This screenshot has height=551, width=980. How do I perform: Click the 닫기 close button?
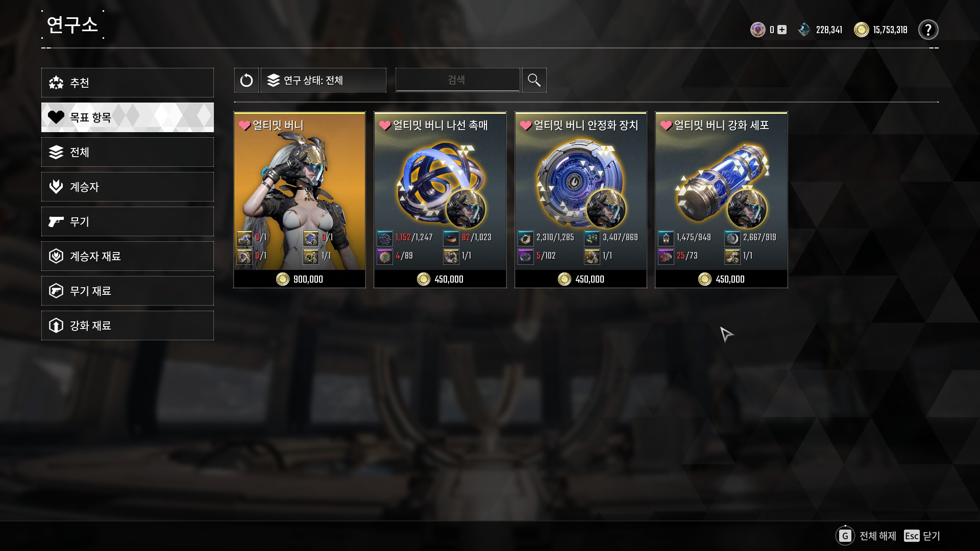click(x=932, y=536)
